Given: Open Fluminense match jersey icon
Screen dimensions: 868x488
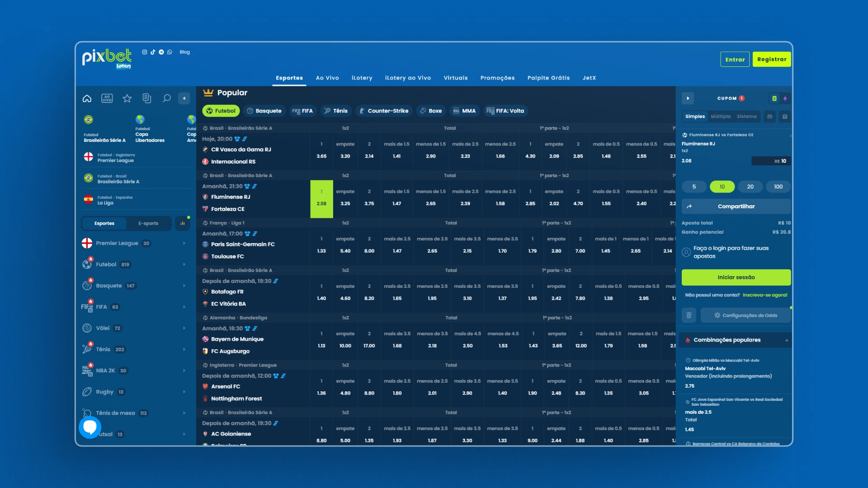Looking at the screenshot, I should point(247,186).
